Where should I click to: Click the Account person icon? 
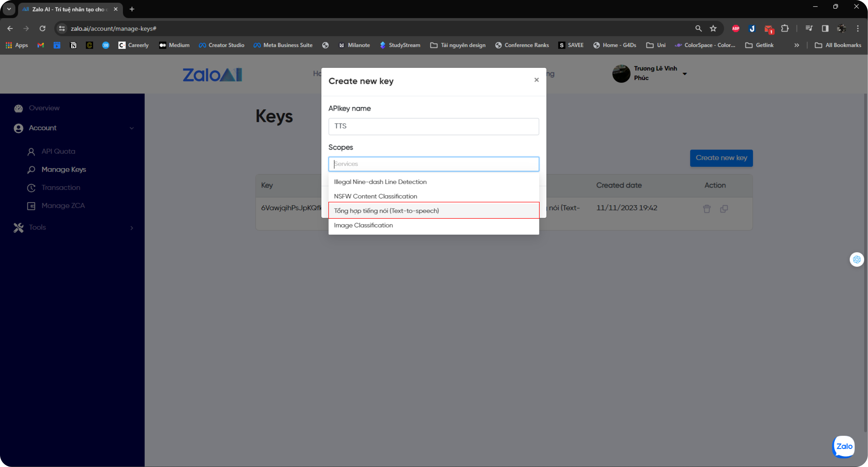[x=19, y=128]
